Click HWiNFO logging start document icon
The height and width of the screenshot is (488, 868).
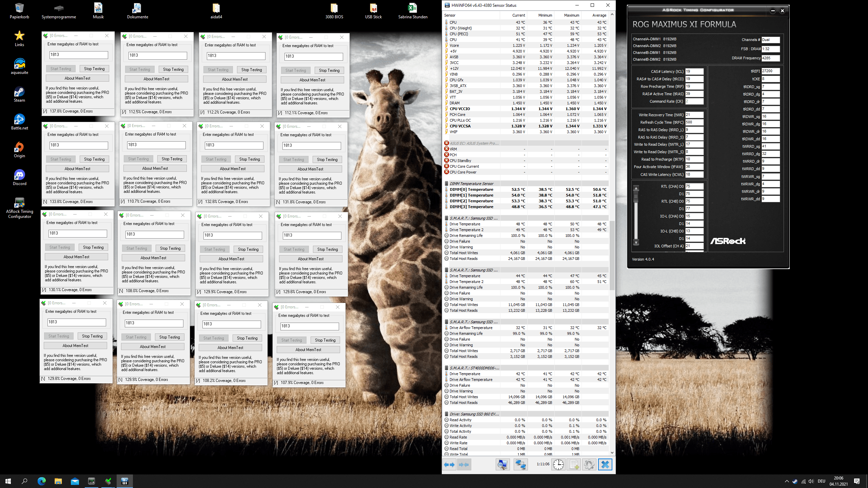coord(574,465)
